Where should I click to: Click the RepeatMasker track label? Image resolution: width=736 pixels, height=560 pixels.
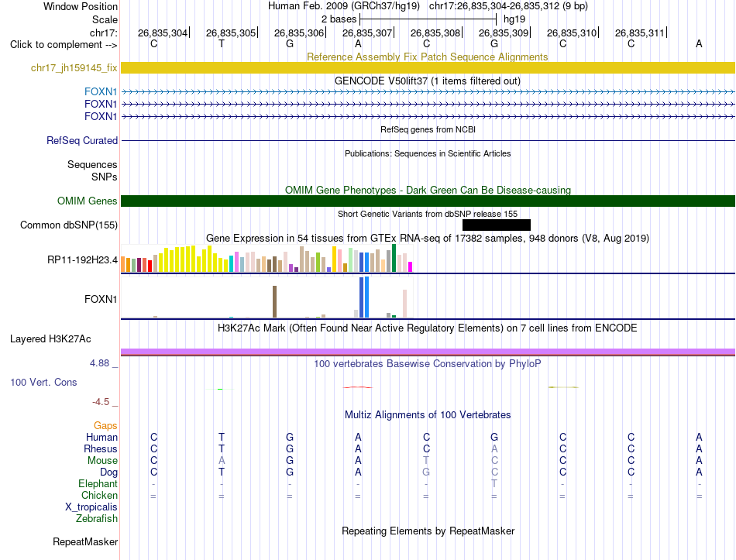click(x=85, y=541)
